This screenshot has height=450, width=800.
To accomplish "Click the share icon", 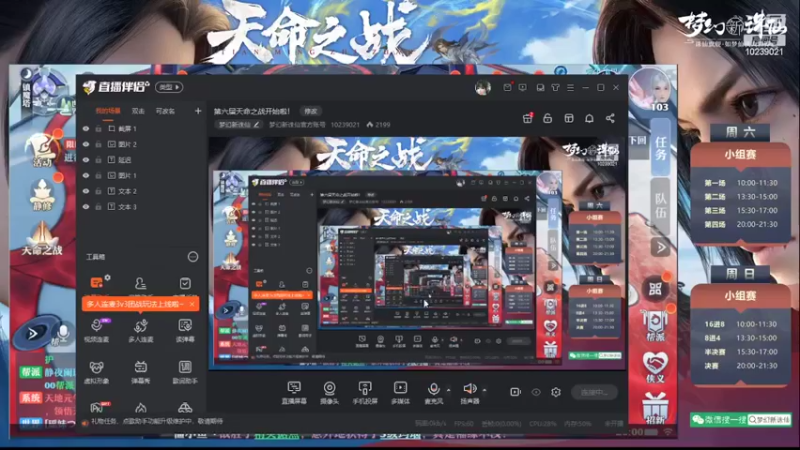I will pyautogui.click(x=610, y=118).
